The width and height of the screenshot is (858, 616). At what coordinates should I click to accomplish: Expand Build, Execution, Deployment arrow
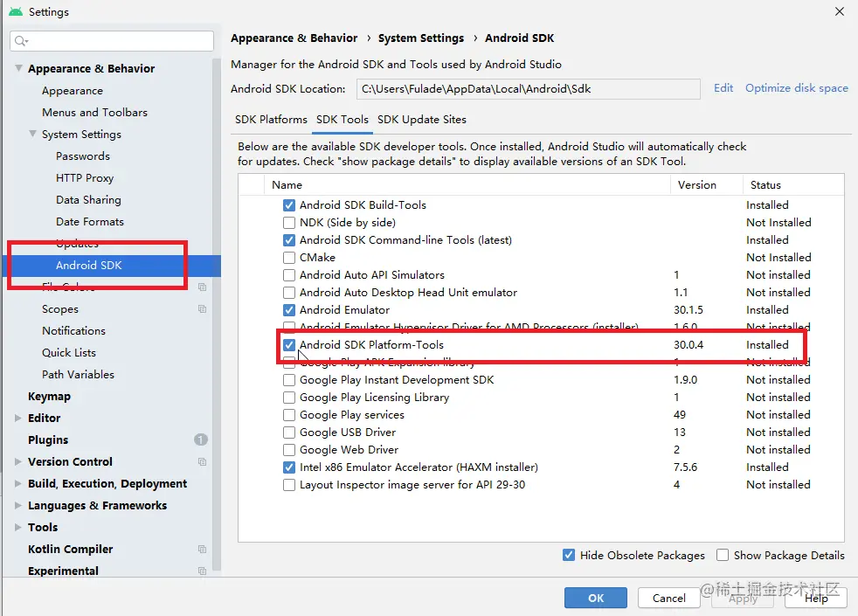click(x=18, y=483)
